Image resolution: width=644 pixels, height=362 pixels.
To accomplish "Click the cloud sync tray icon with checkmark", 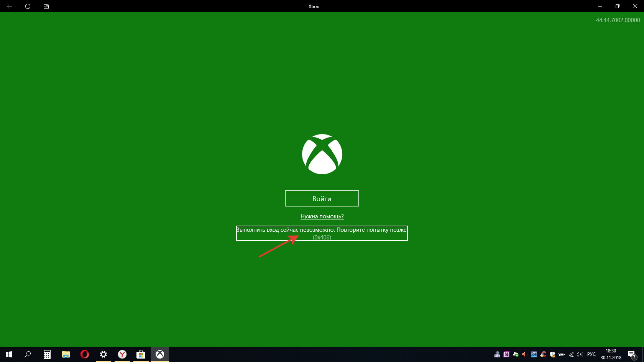I will [x=516, y=354].
